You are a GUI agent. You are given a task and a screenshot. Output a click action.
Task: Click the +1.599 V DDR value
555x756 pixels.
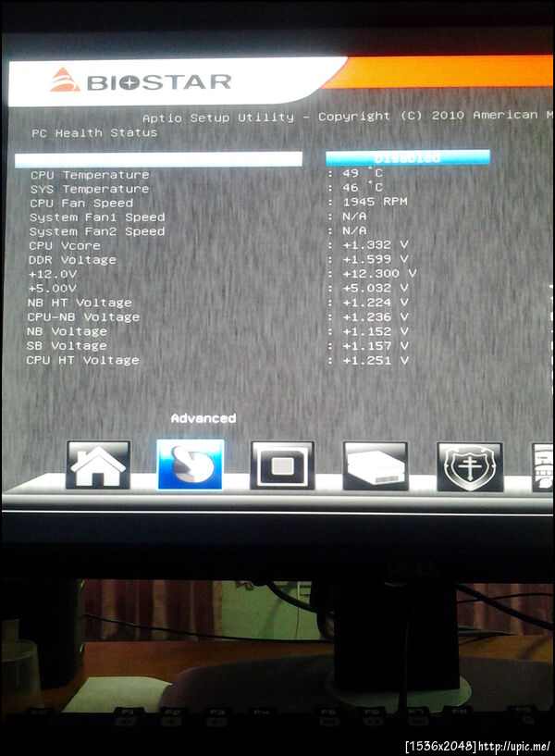(x=376, y=259)
